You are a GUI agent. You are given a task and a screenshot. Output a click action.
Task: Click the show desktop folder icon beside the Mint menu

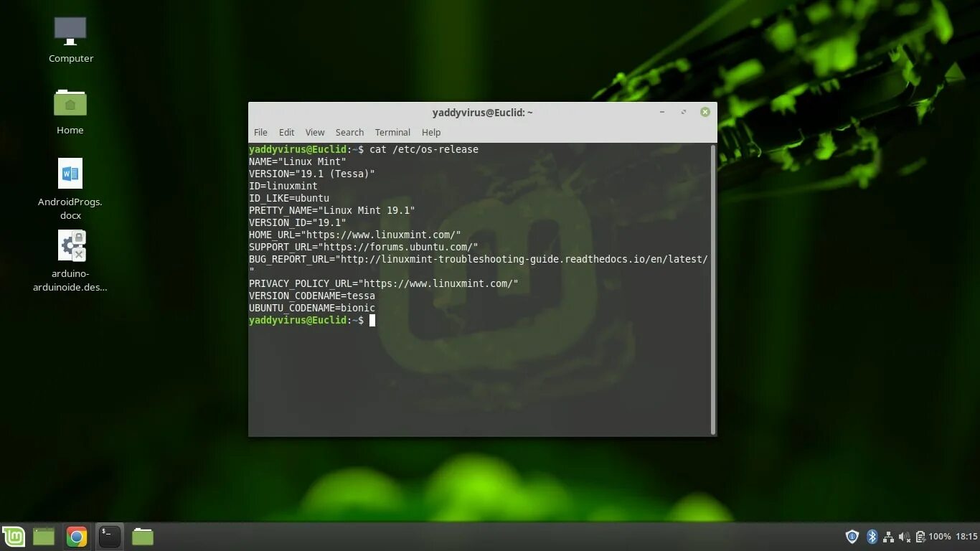[44, 536]
